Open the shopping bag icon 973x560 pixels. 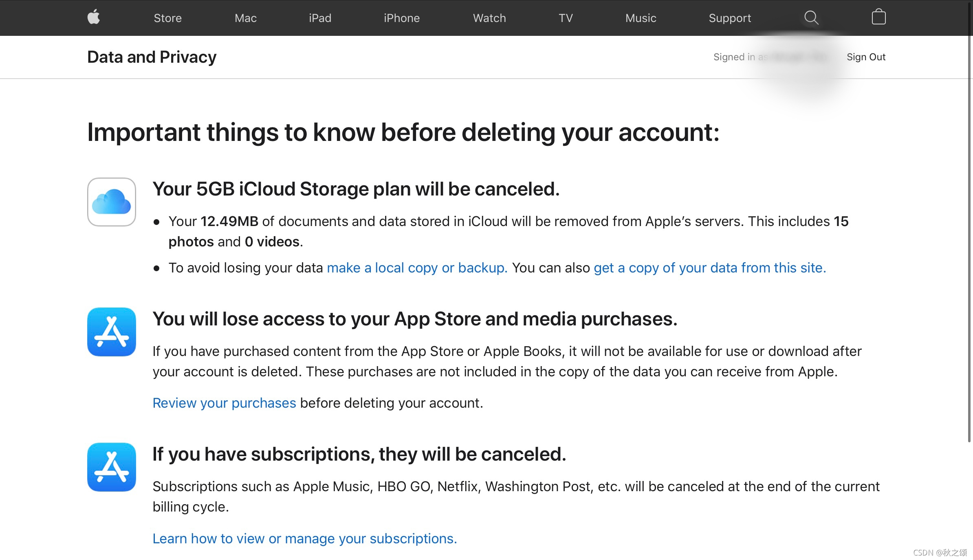tap(878, 18)
